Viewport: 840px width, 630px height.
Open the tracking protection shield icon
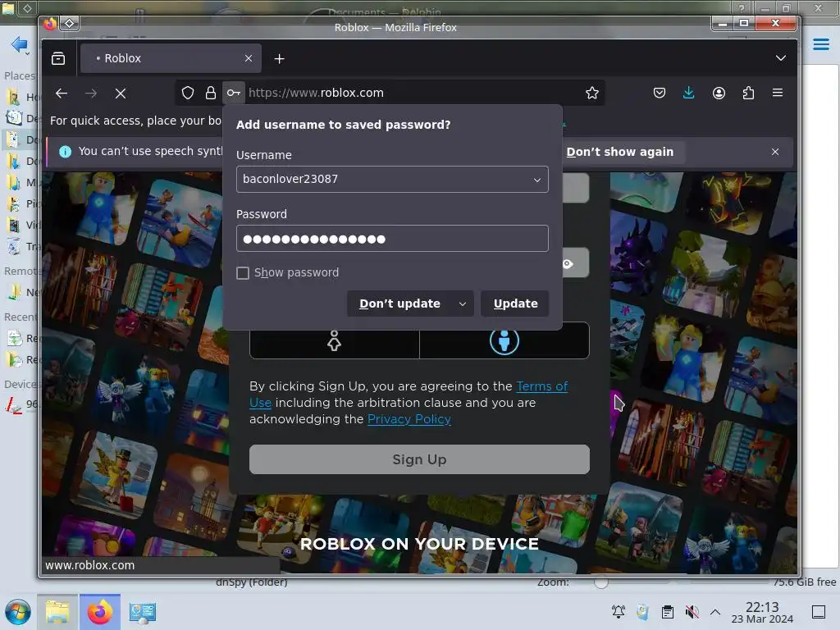coord(188,93)
